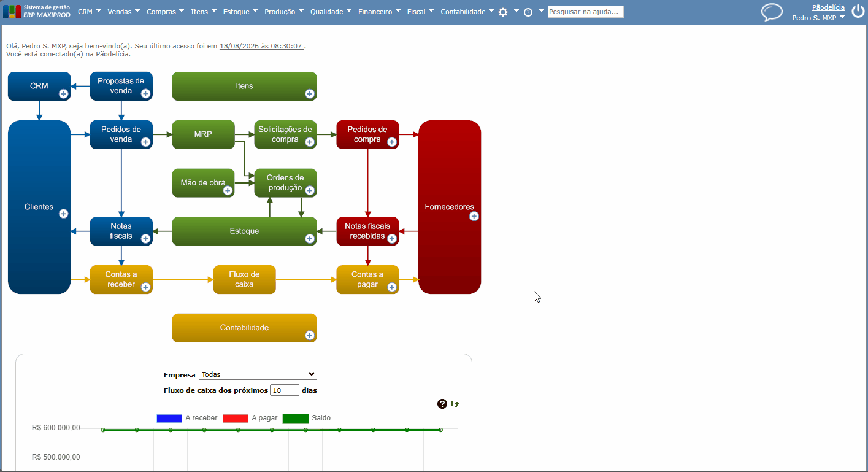Expand the Pedro S. MXP user dropdown
Screen dimensions: 868x472
[818, 18]
